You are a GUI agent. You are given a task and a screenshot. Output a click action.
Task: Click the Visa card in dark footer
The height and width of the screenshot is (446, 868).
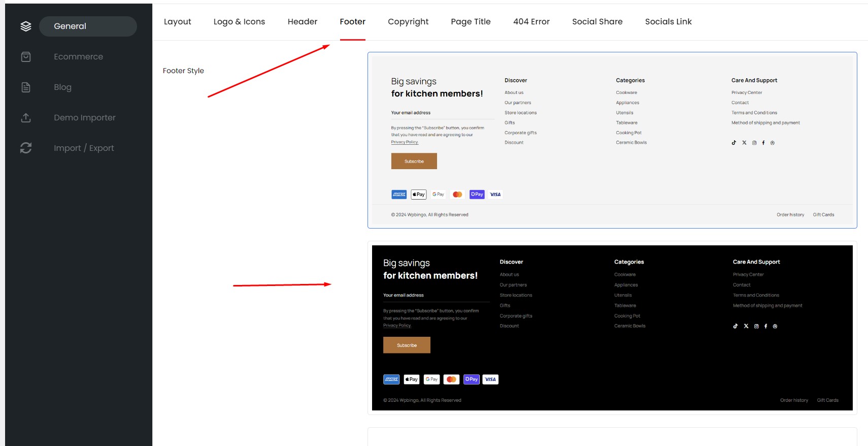(490, 379)
